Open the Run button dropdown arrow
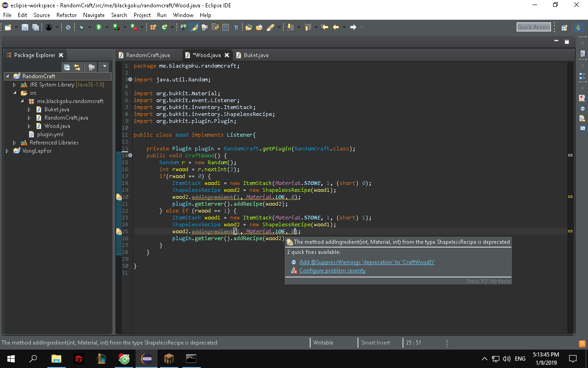 coord(107,28)
